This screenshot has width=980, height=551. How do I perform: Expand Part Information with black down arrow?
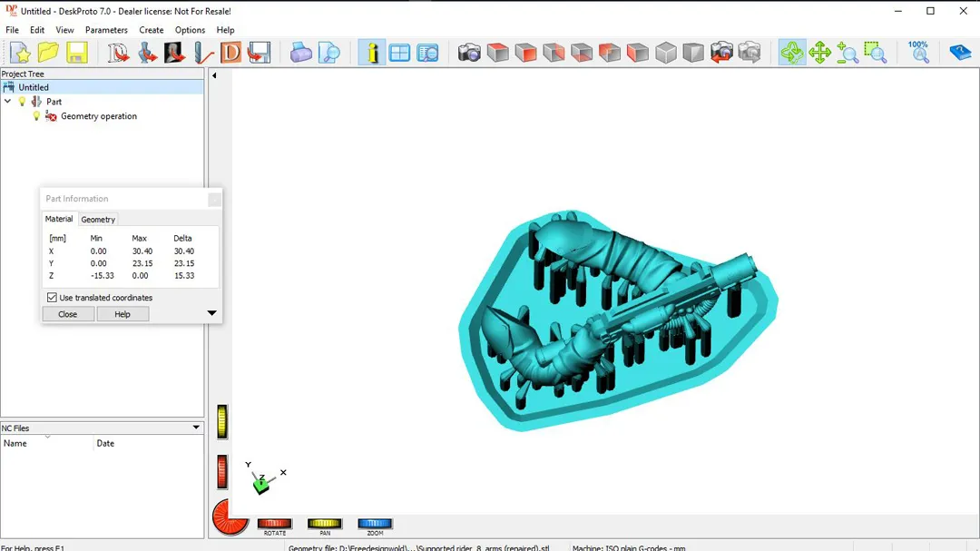tap(211, 312)
